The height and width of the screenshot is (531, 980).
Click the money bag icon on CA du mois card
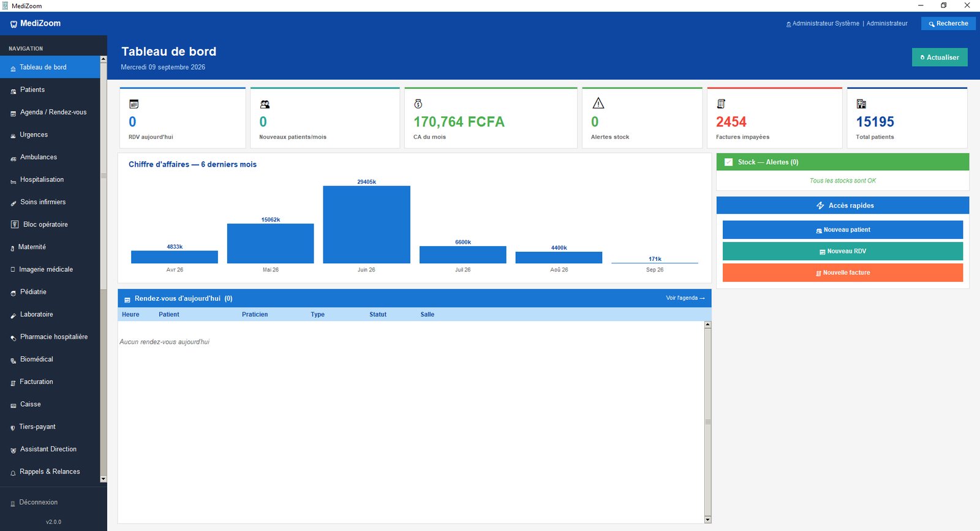pyautogui.click(x=418, y=104)
